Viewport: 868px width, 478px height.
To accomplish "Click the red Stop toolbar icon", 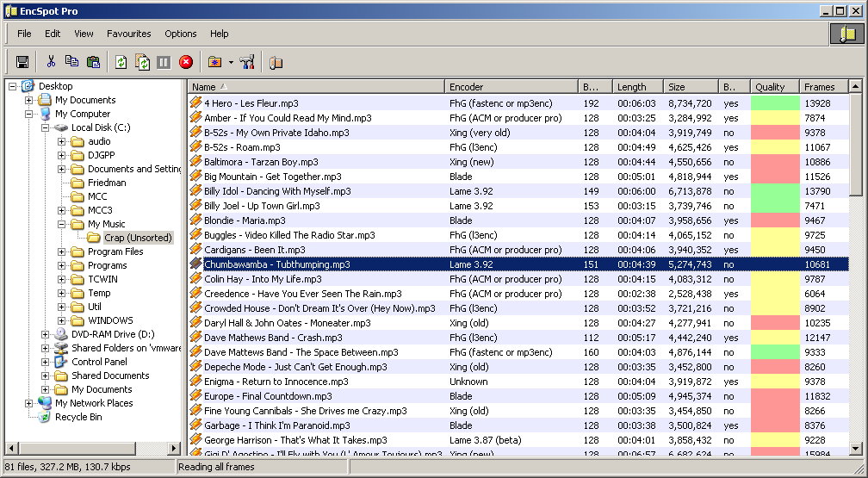I will (x=186, y=62).
